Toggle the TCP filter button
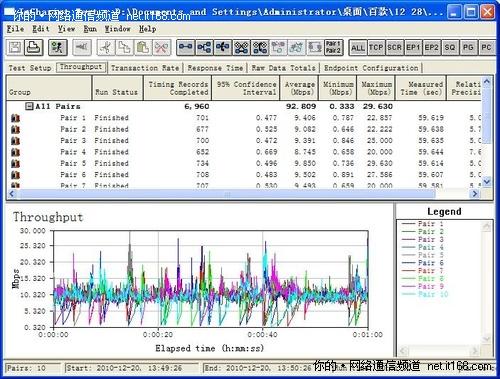Screen dimensions: 500x379 (x=376, y=48)
